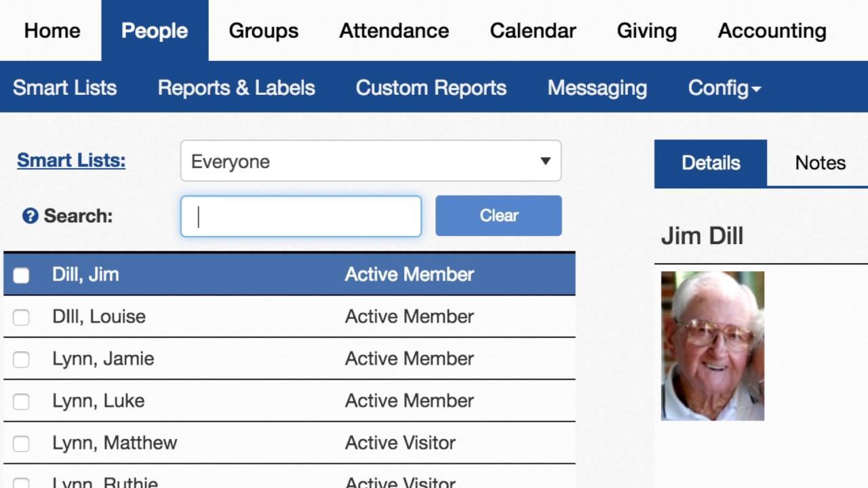Click inside the Search text field
The width and height of the screenshot is (868, 488).
pos(300,216)
